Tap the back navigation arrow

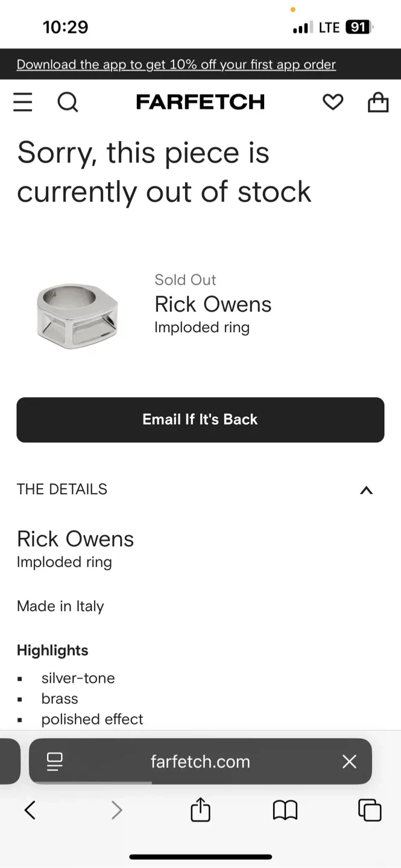pos(30,810)
